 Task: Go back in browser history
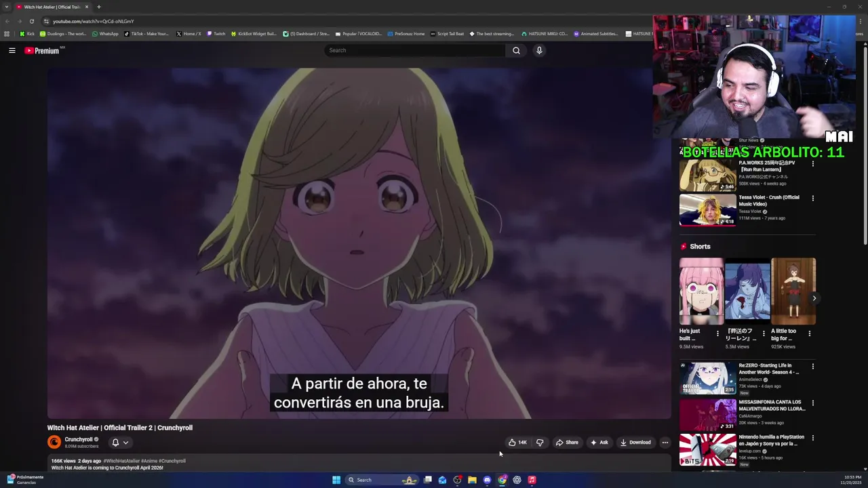(7, 21)
